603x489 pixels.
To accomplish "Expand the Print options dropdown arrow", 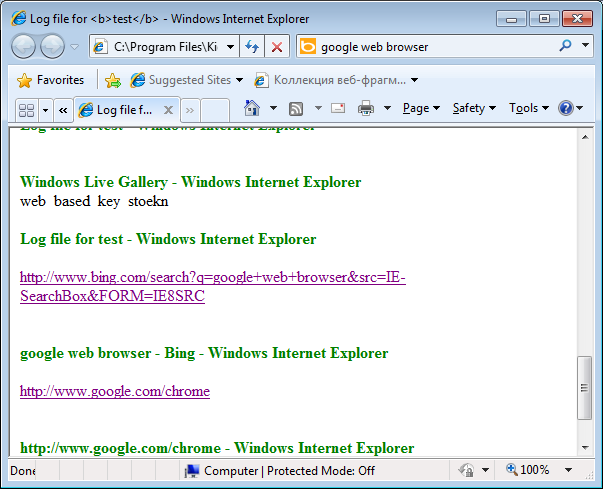I will [387, 108].
